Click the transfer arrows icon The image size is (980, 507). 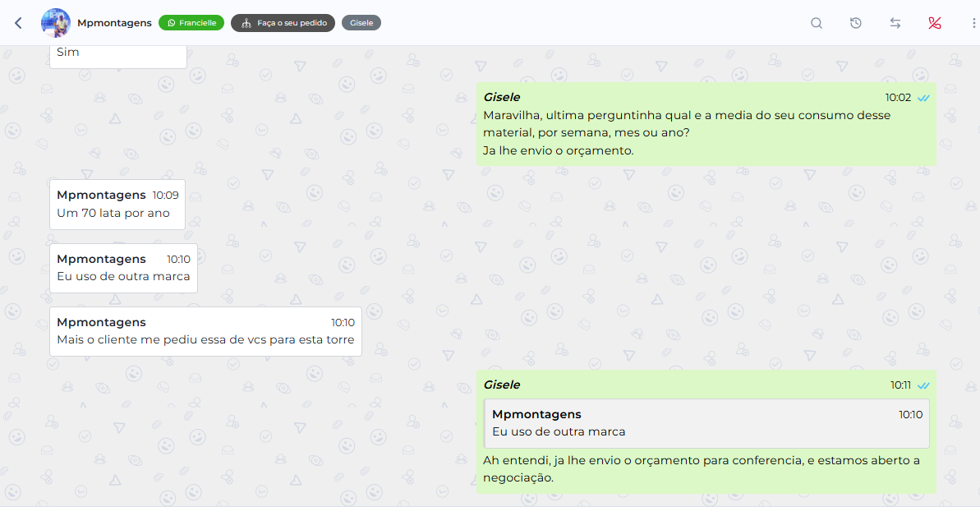(x=895, y=23)
